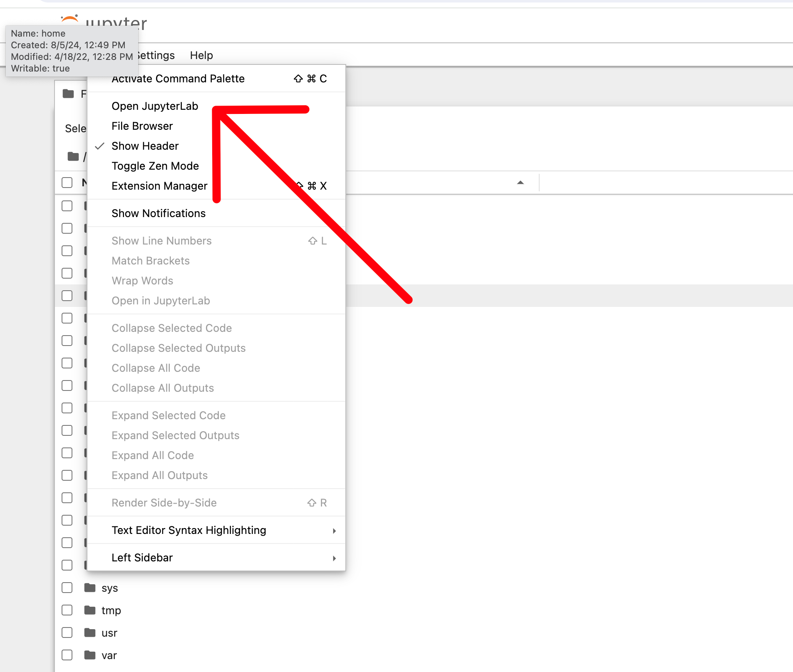The height and width of the screenshot is (672, 793).
Task: Click the Jupyter logo in the header
Action: [x=104, y=22]
